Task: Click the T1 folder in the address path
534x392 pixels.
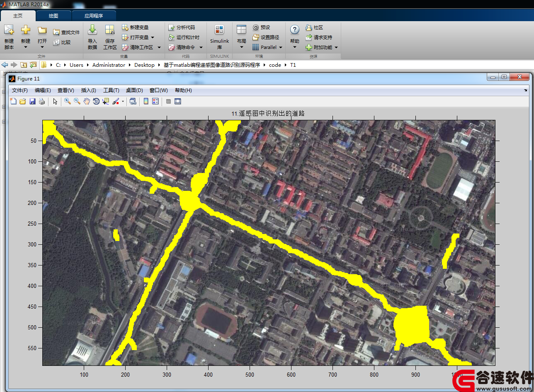Action: click(293, 65)
